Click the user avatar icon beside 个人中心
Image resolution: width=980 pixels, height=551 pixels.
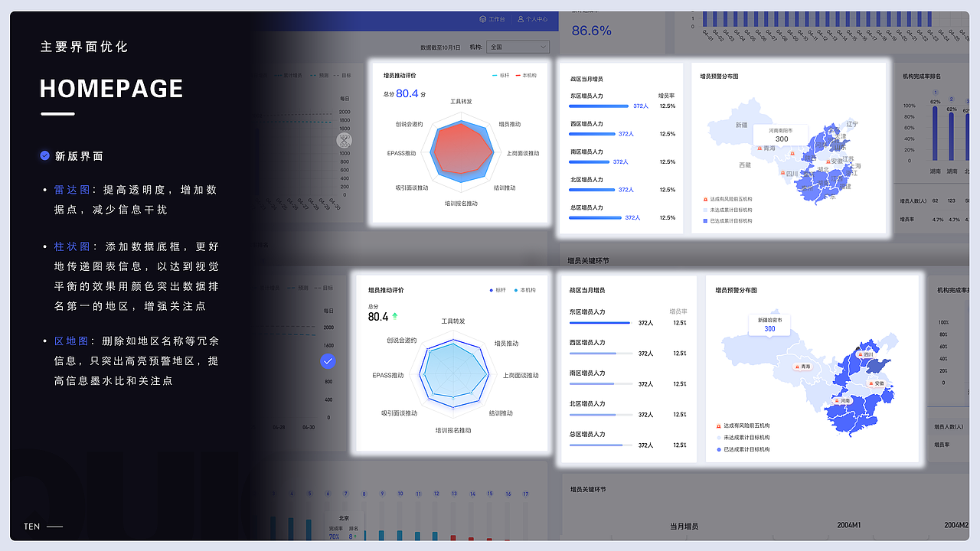pos(521,19)
